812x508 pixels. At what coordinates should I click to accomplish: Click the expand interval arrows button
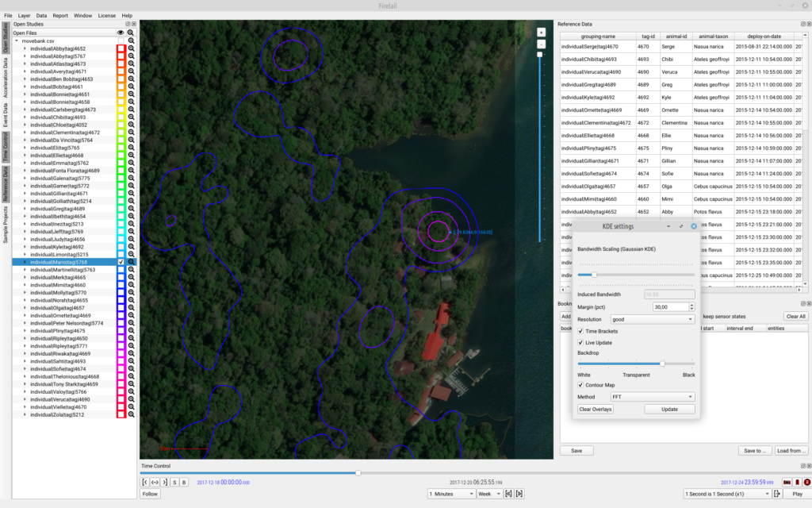click(x=155, y=482)
